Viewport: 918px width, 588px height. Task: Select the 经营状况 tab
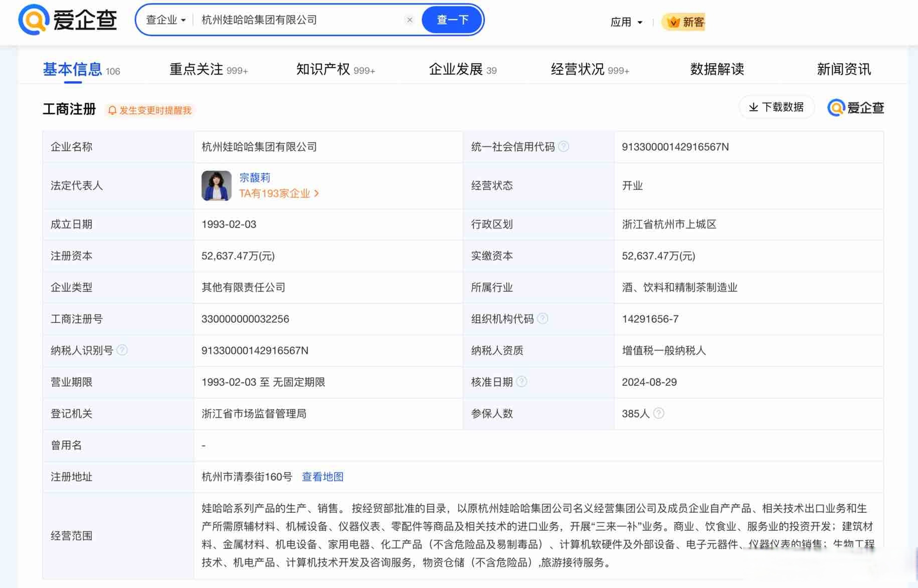click(590, 70)
